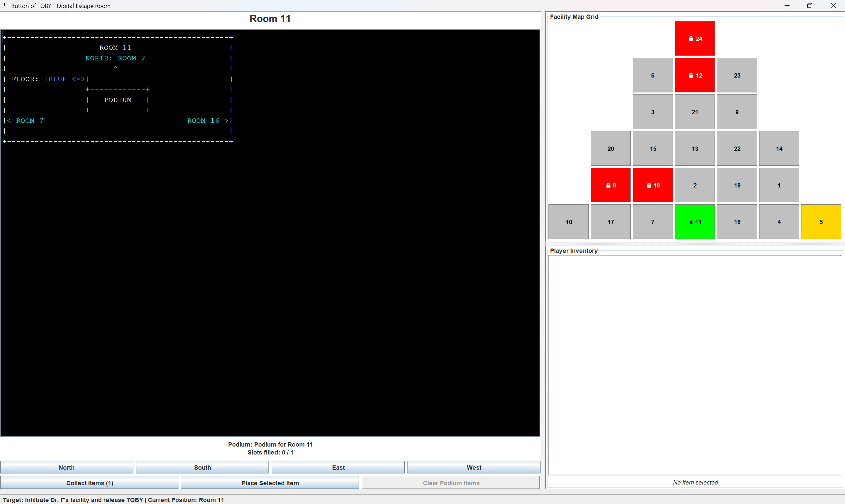The height and width of the screenshot is (504, 845).
Task: Head West toward Room 7
Action: (474, 467)
